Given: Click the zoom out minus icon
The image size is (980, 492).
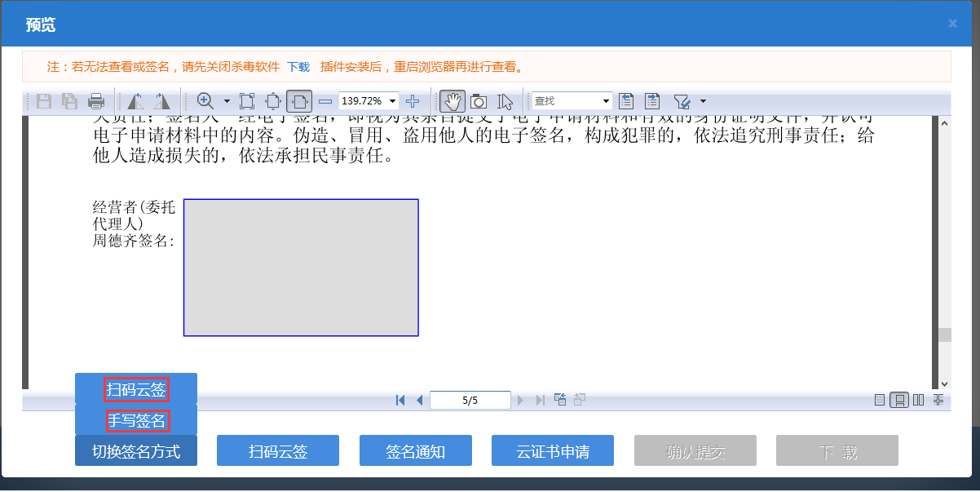Looking at the screenshot, I should (324, 101).
